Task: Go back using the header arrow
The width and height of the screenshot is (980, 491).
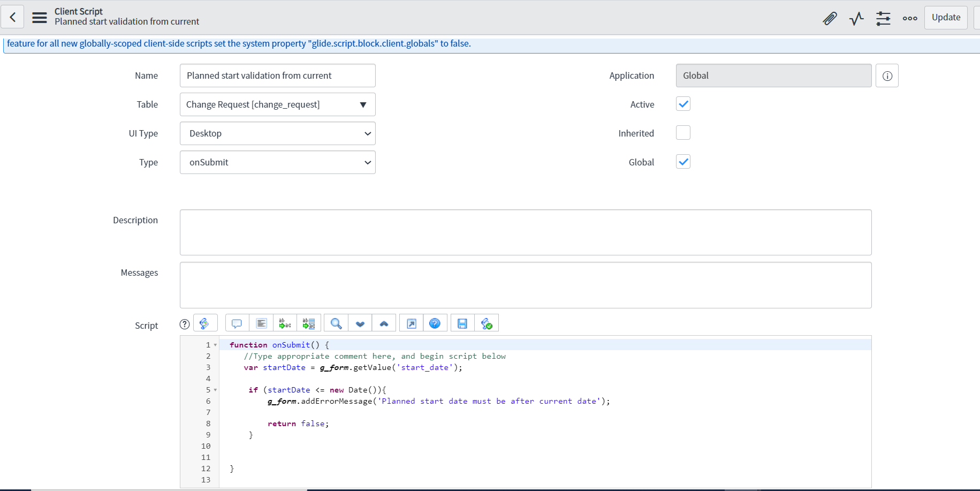Action: click(x=13, y=17)
